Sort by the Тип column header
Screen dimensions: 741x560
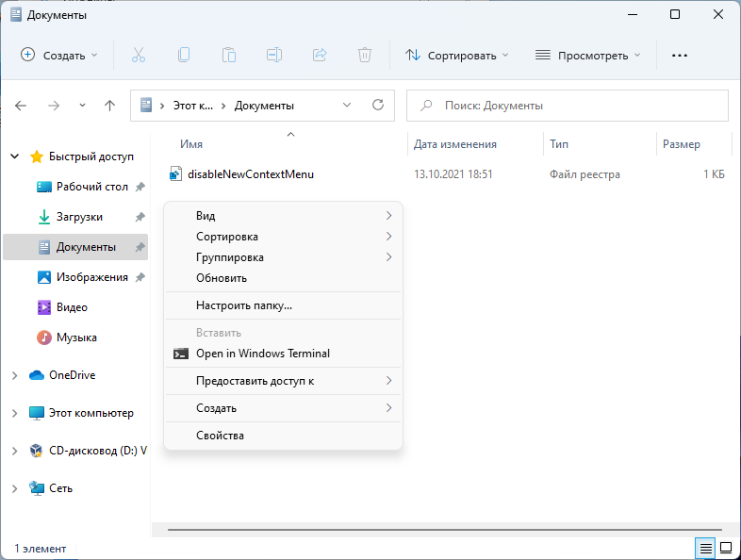pos(559,144)
